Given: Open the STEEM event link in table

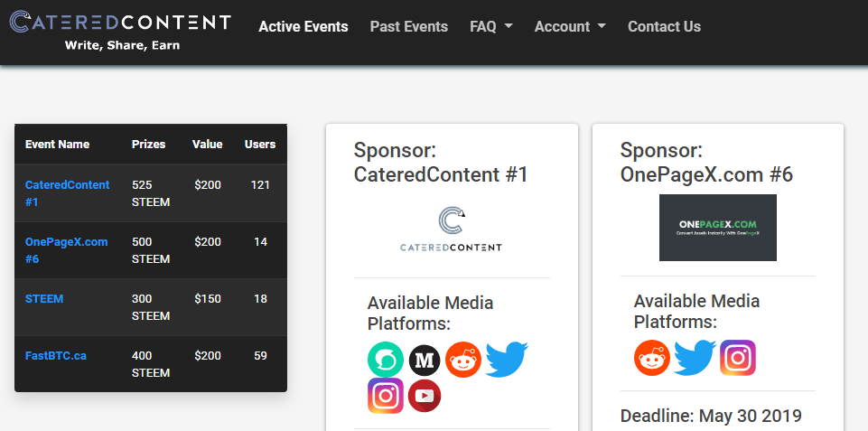Looking at the screenshot, I should point(44,298).
